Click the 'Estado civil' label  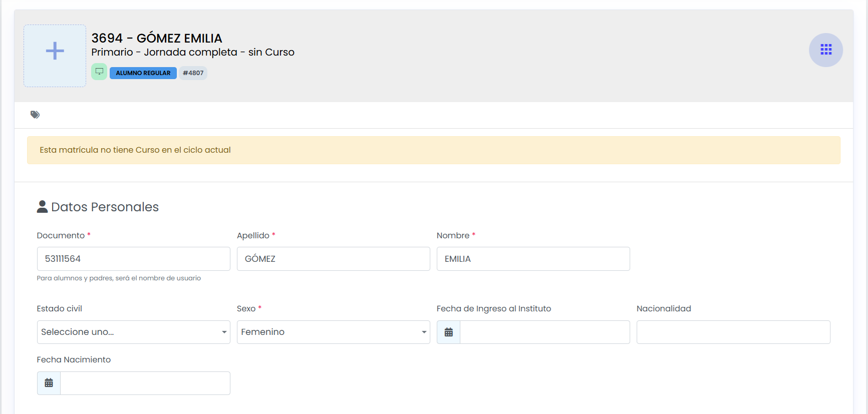pyautogui.click(x=60, y=308)
